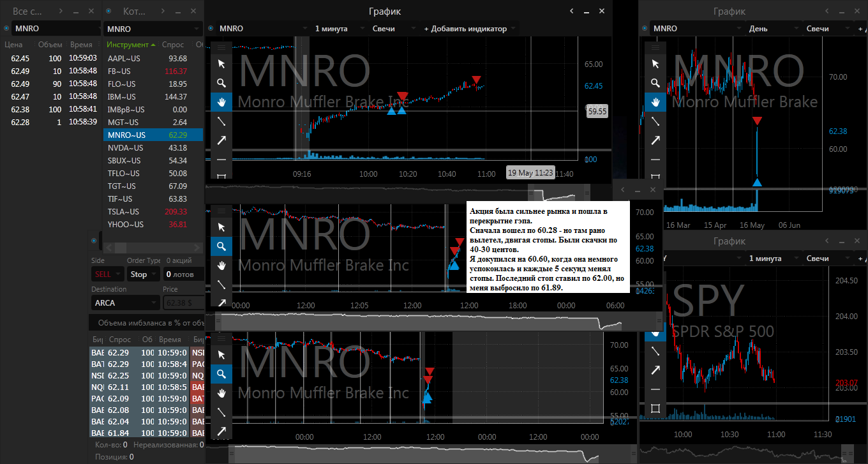Select the NVDA~US instrument row
868x464 pixels.
pyautogui.click(x=153, y=148)
